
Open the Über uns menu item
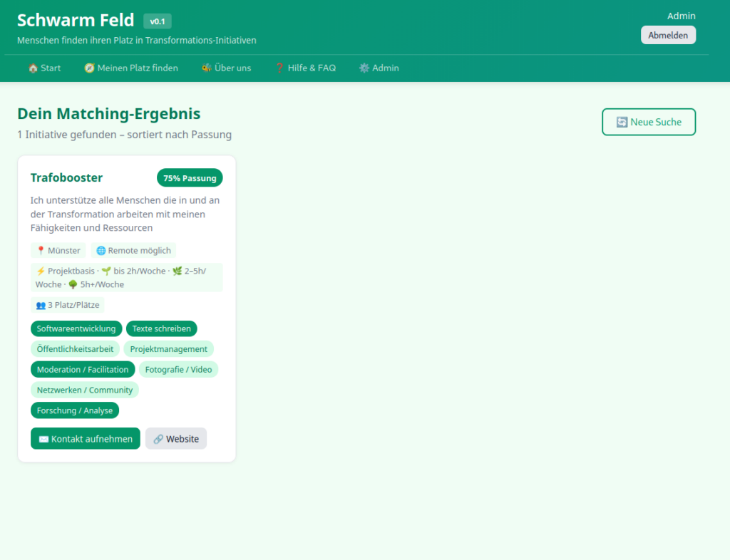tap(226, 68)
